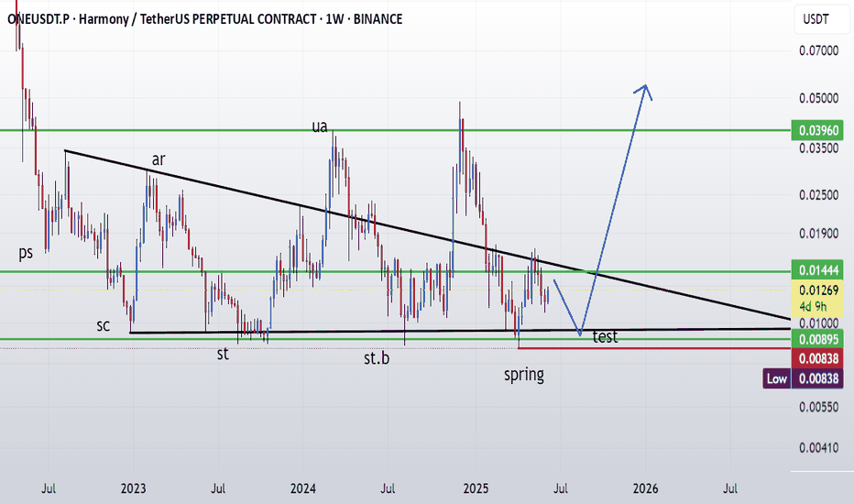Click the 0.01900 price axis value
This screenshot has width=854, height=504.
click(818, 234)
